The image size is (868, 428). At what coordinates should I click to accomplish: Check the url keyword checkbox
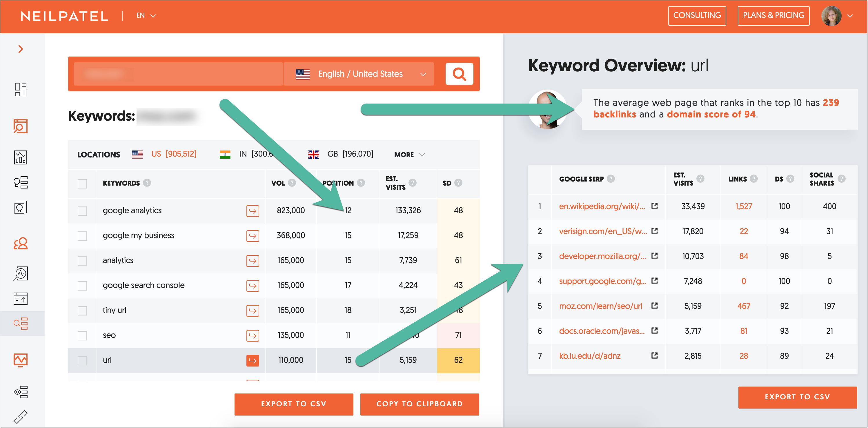pos(82,361)
